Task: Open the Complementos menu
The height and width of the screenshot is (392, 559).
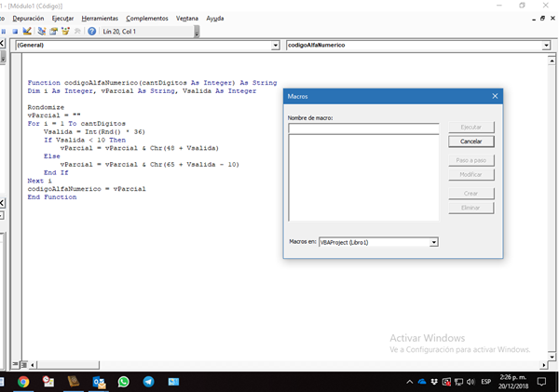Action: 147,18
